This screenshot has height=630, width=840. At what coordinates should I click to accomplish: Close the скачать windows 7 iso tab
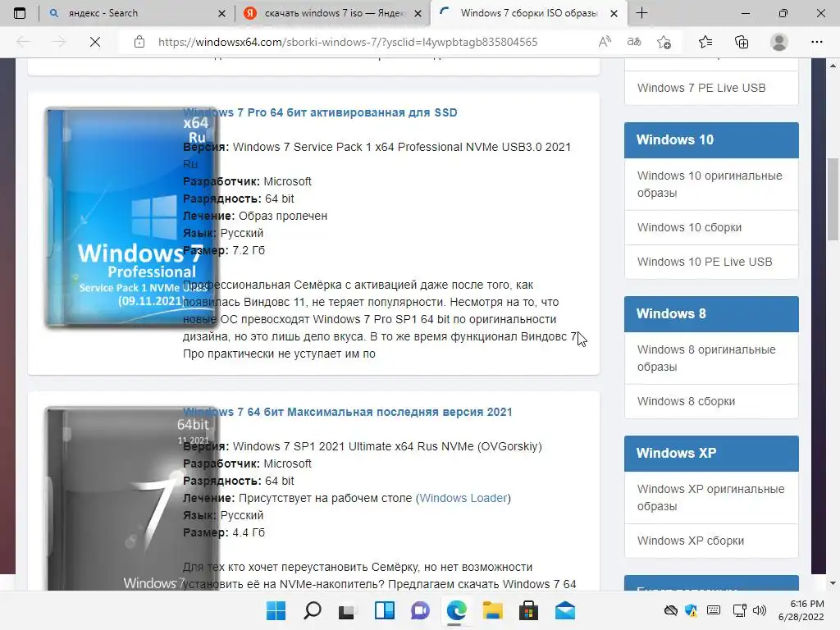click(x=418, y=13)
